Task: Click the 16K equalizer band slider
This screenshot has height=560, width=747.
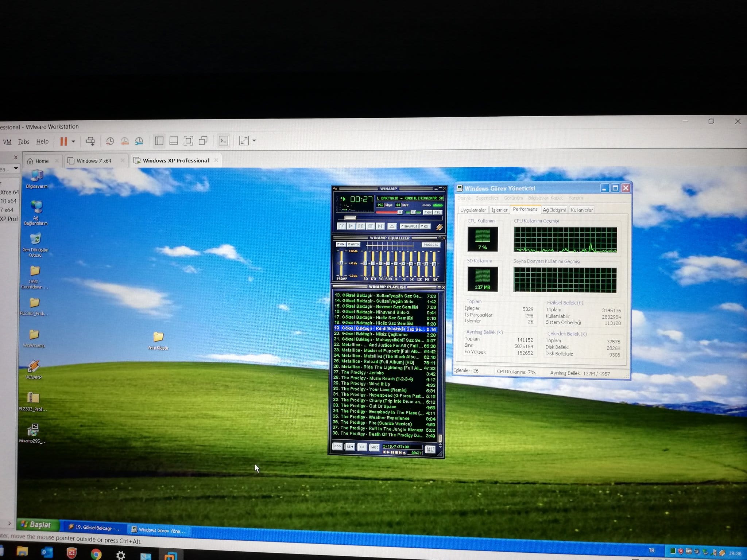Action: point(434,264)
